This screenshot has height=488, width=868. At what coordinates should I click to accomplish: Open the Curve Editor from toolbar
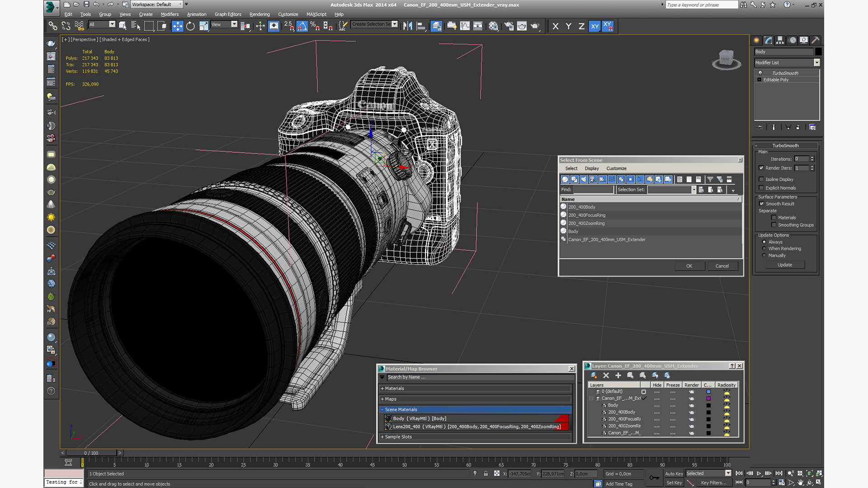[465, 26]
